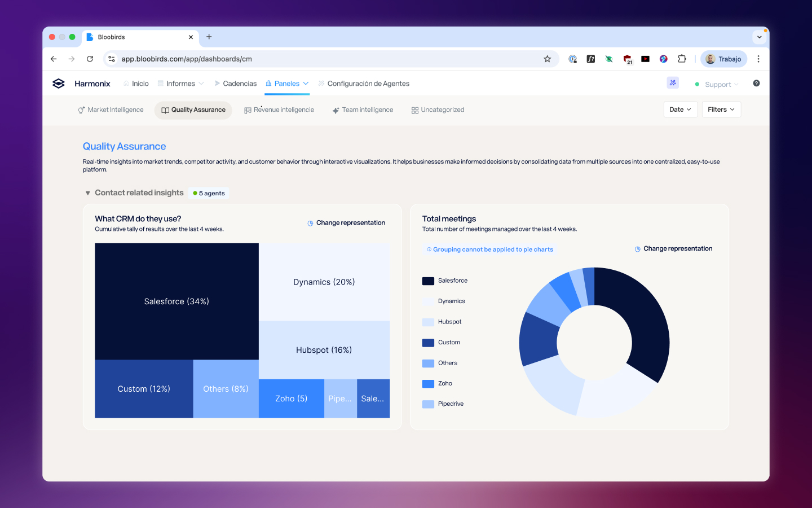
Task: Click Dynamics (20%) treemap block
Action: pos(324,282)
